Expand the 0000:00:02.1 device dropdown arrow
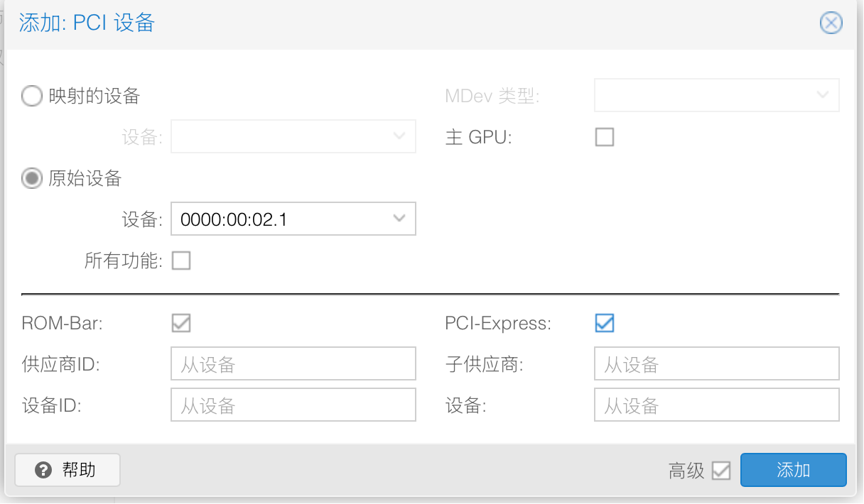 click(x=399, y=219)
